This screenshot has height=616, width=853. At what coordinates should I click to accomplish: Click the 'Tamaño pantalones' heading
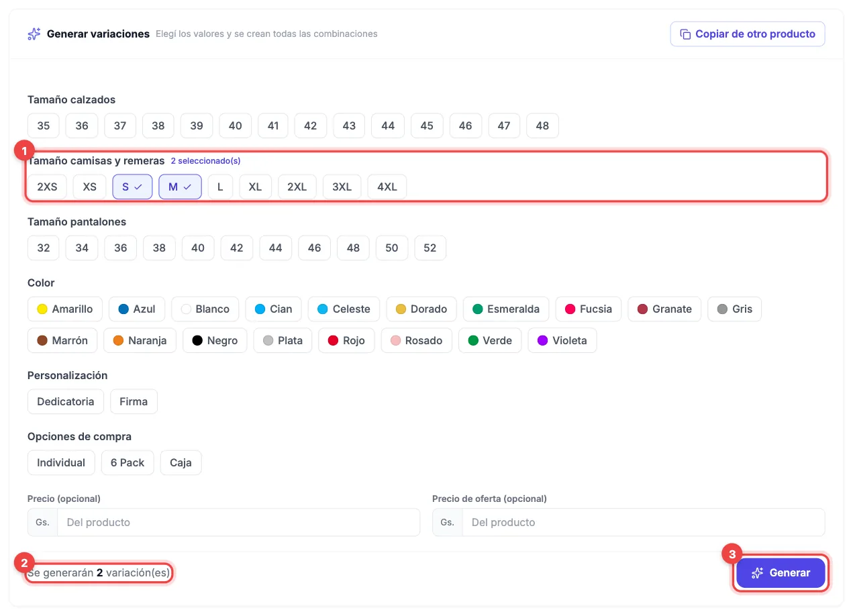pyautogui.click(x=77, y=221)
